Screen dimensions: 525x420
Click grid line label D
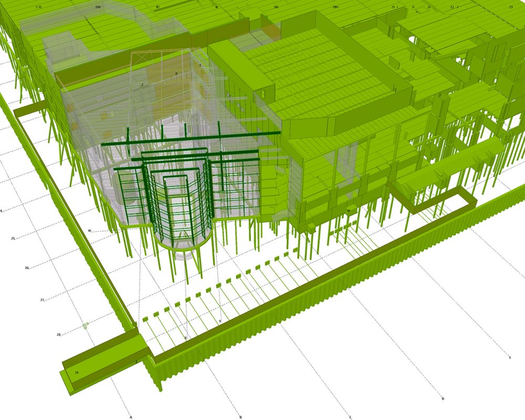(x=443, y=398)
